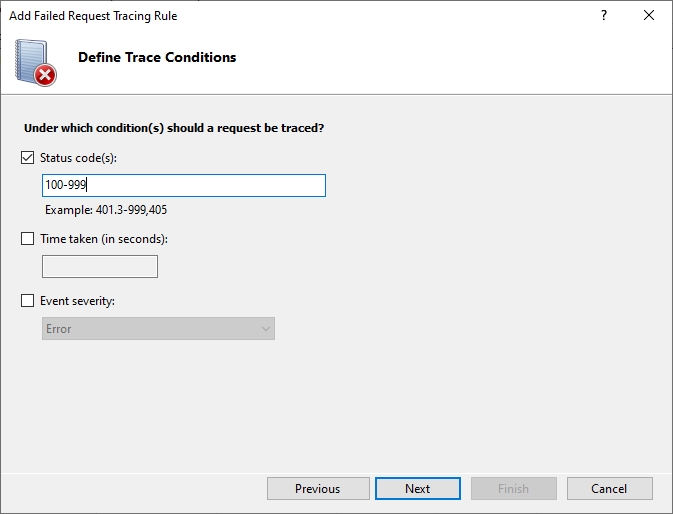Cancel the tracing rule wizard
Screen dimensions: 673x514
609,489
